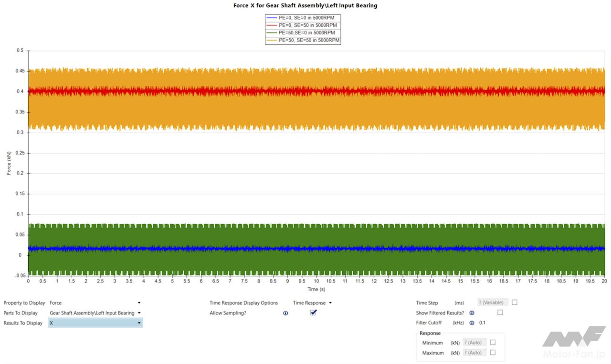
Task: Uncheck the Allow Sampling checkbox
Action: (314, 313)
